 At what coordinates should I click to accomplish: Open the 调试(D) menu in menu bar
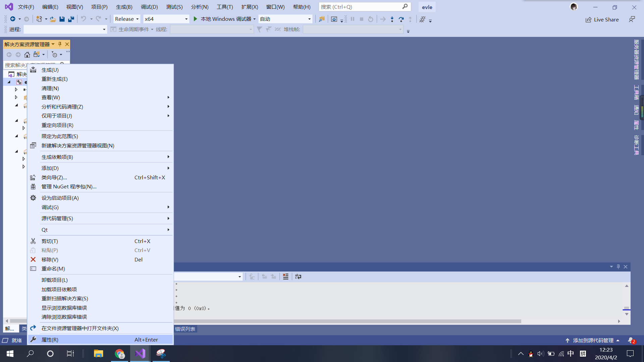(x=149, y=7)
